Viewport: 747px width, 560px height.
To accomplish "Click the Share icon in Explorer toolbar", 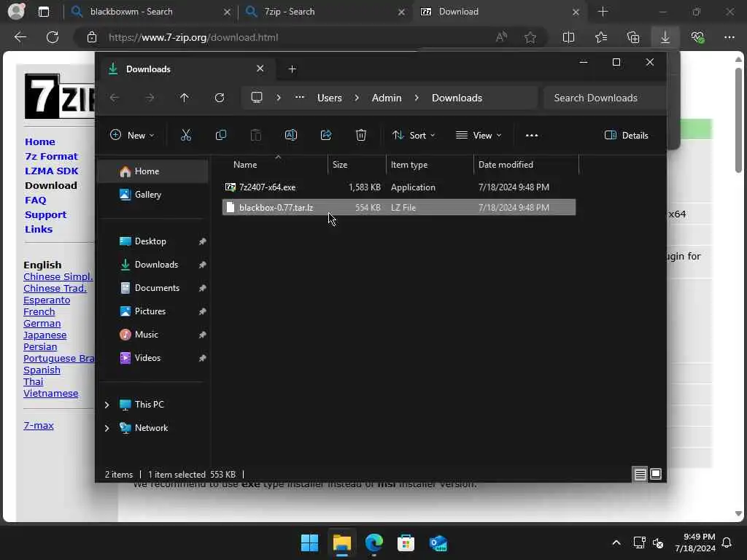I will 326,135.
